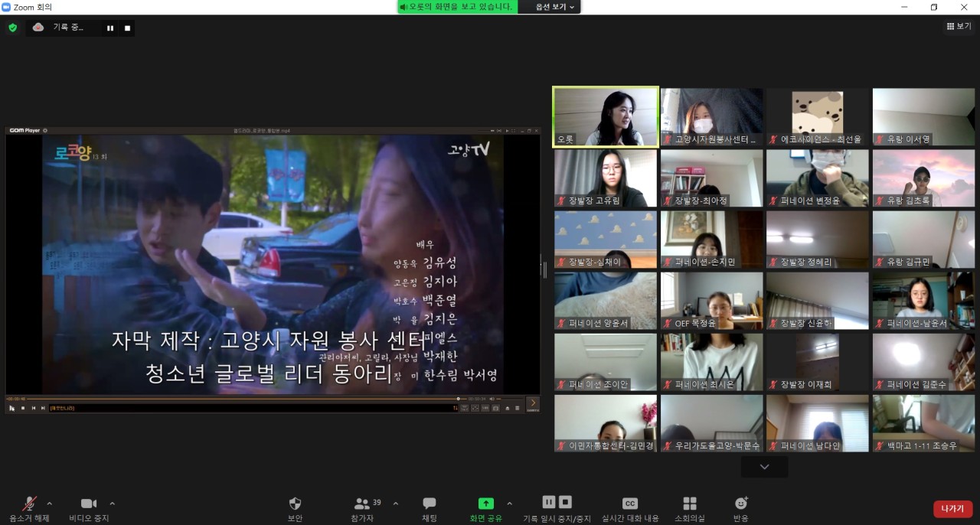Select 오롯 active speaker video tile
The width and height of the screenshot is (980, 525).
(606, 116)
